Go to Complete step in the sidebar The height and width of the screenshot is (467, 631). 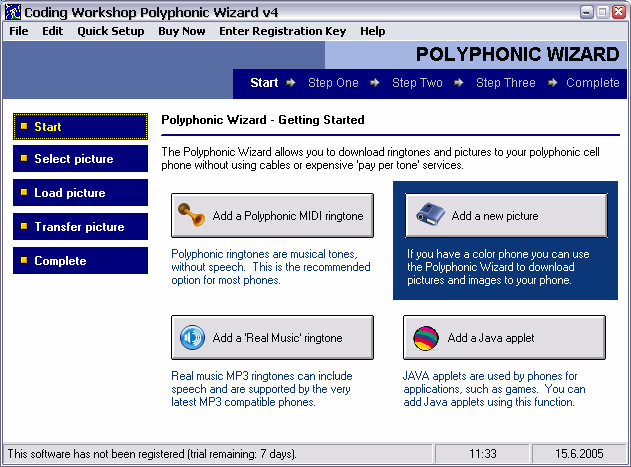coord(80,260)
